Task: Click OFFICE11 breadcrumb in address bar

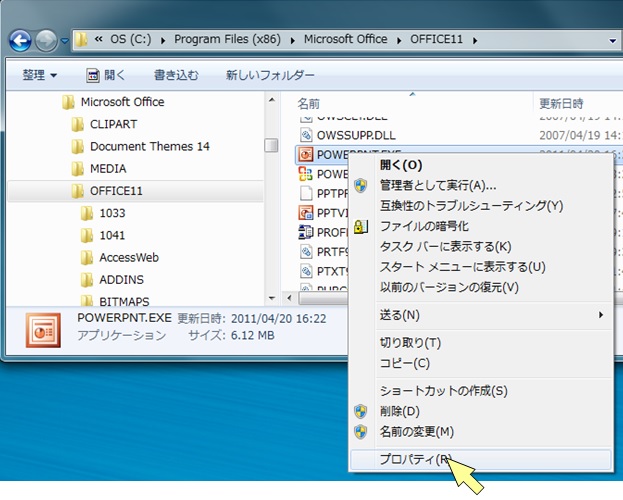Action: (x=436, y=39)
